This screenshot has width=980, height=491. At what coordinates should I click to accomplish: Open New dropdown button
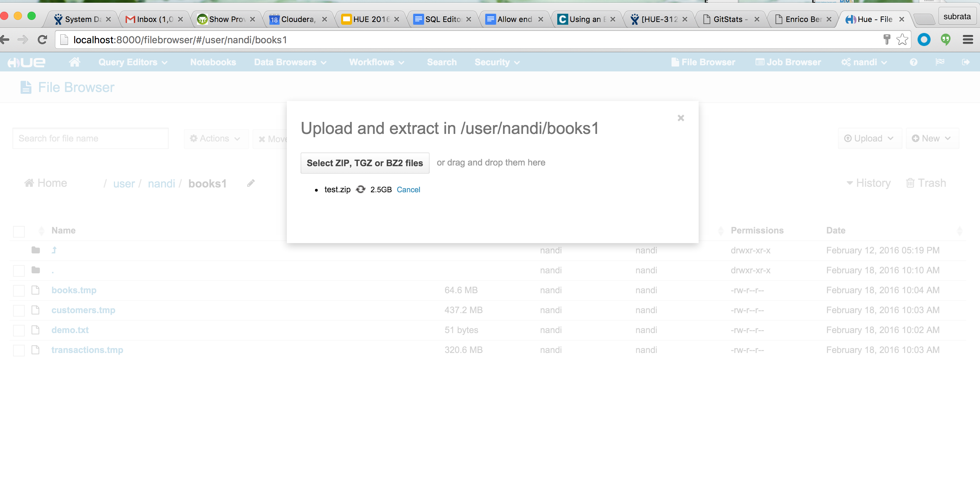pyautogui.click(x=932, y=139)
